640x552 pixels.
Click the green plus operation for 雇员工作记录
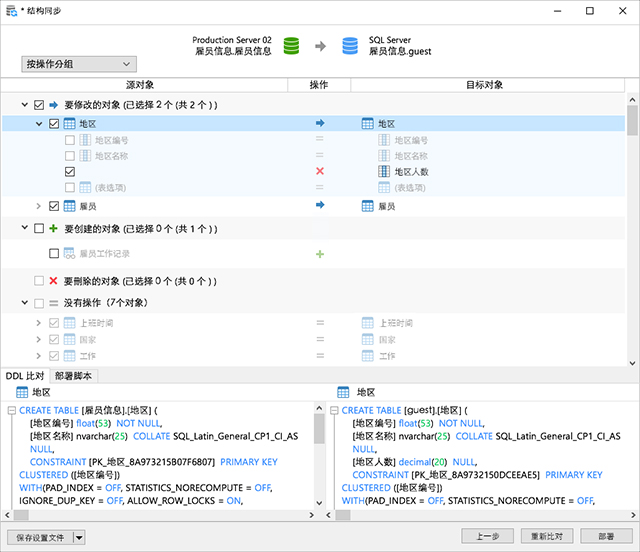click(x=320, y=254)
